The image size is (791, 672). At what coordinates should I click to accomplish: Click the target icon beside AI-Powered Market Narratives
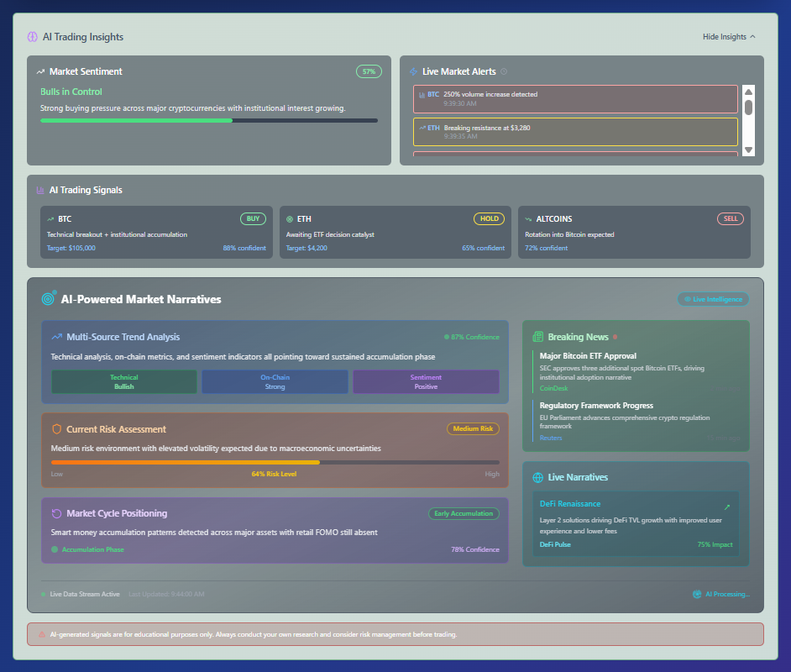(x=49, y=299)
